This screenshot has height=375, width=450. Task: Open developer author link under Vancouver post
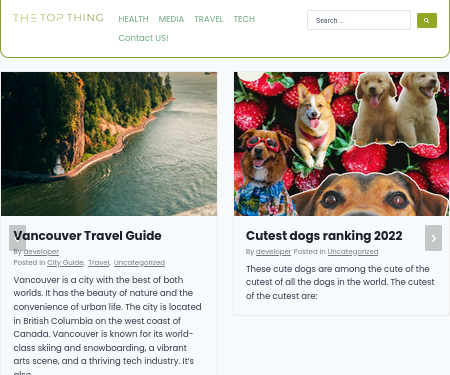click(41, 252)
